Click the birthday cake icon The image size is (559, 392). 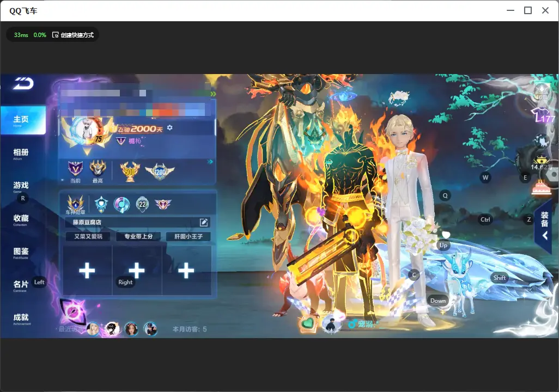click(541, 188)
